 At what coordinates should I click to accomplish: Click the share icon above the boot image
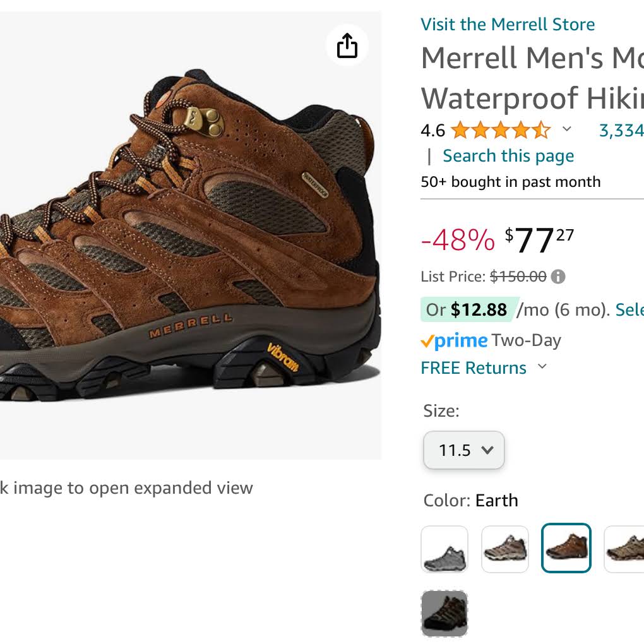pyautogui.click(x=347, y=45)
